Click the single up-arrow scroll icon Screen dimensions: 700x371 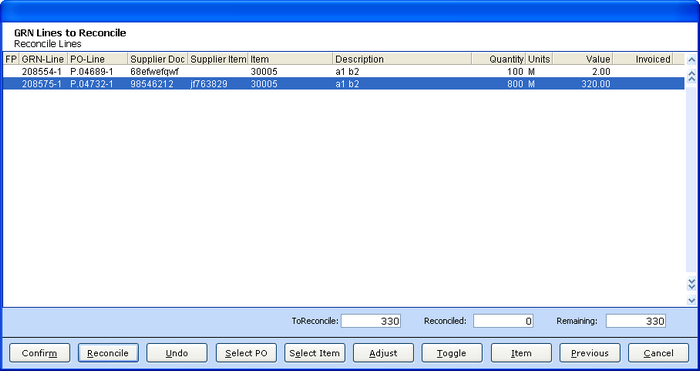pyautogui.click(x=692, y=60)
